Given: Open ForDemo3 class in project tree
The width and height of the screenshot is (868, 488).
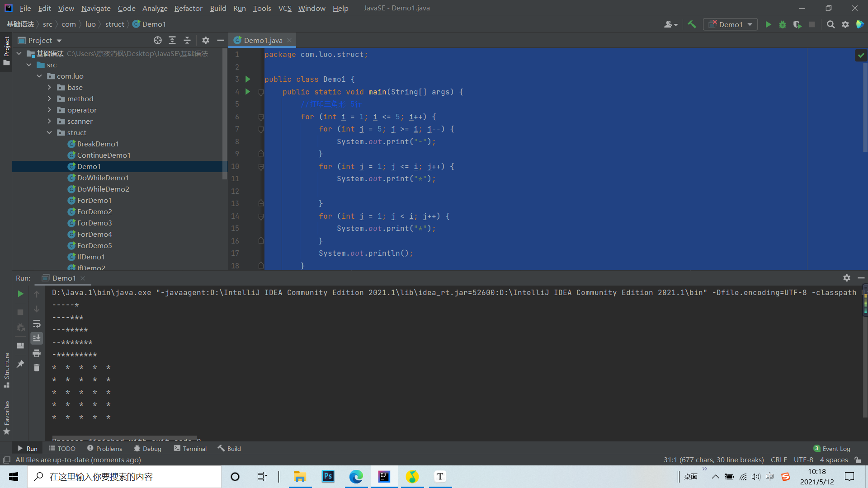Looking at the screenshot, I should [94, 223].
